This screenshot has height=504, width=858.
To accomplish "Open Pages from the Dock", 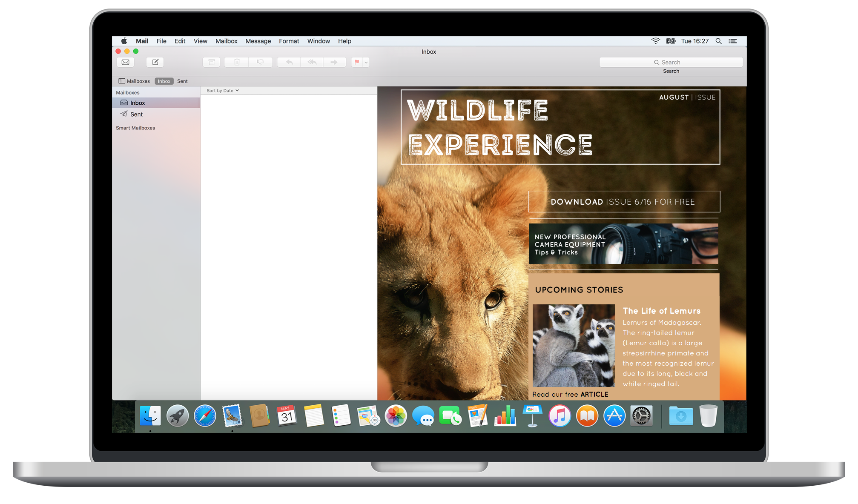I will [x=478, y=415].
